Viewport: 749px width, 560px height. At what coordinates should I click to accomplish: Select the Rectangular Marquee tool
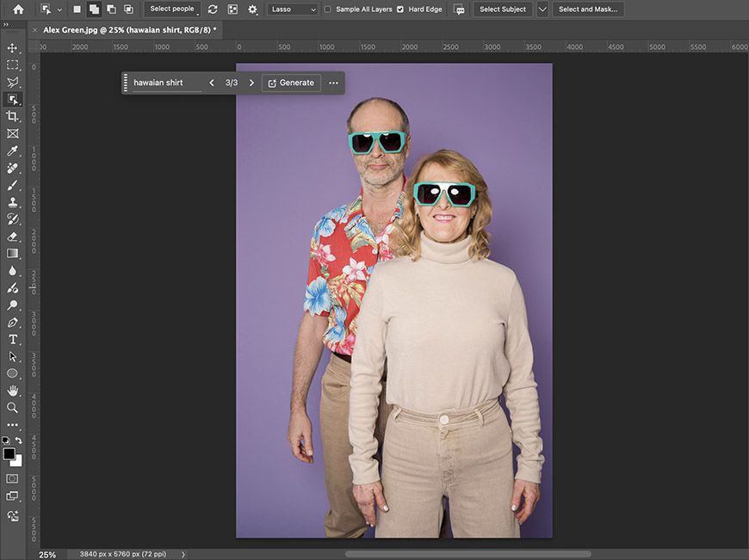12,65
